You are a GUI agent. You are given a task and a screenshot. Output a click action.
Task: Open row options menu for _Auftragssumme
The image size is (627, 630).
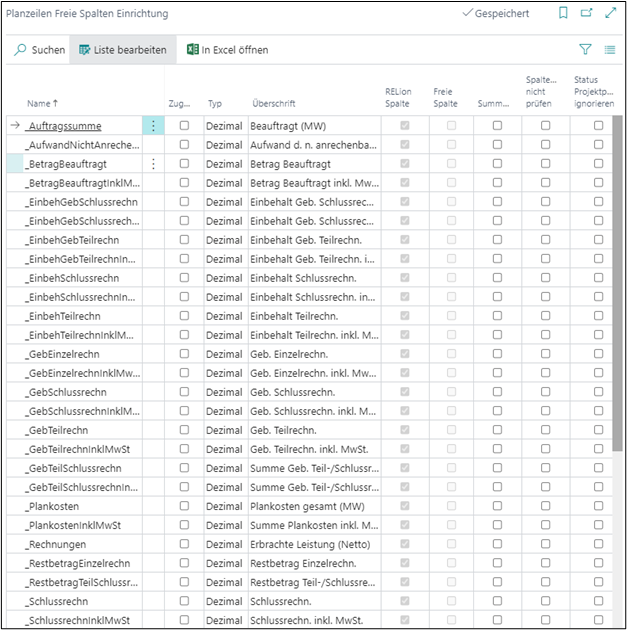[153, 126]
